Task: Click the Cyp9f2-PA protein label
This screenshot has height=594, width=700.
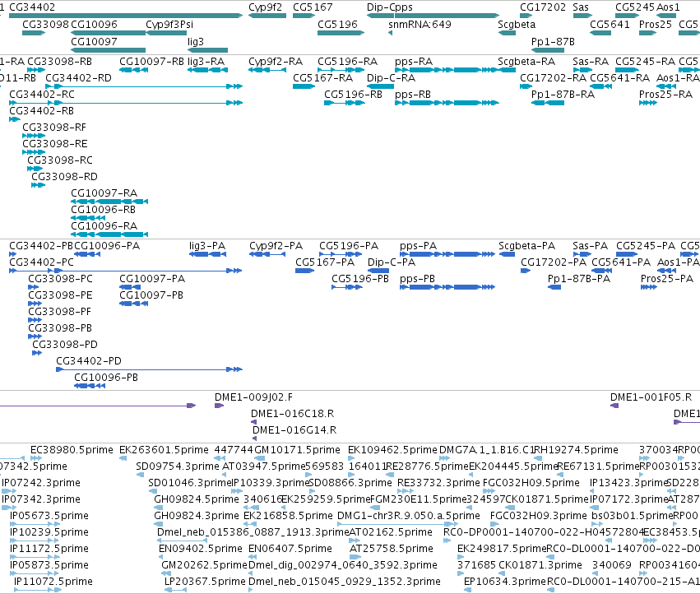Action: tap(276, 246)
